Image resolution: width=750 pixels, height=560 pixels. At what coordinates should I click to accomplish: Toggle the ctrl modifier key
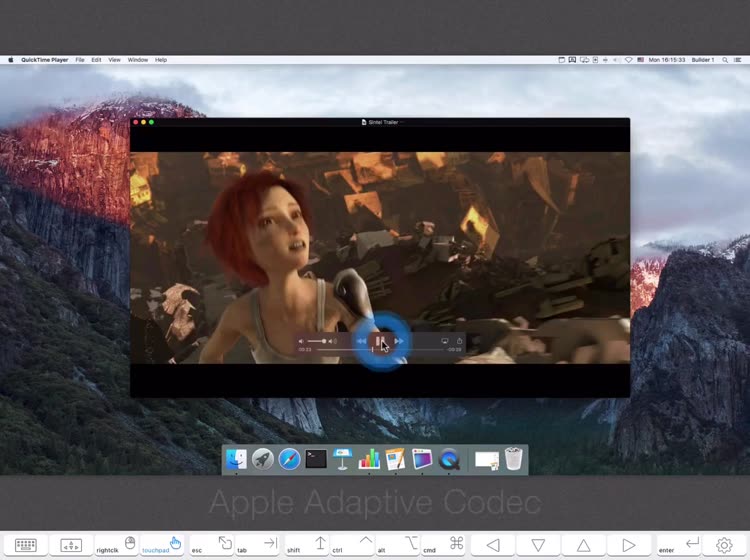tap(353, 545)
